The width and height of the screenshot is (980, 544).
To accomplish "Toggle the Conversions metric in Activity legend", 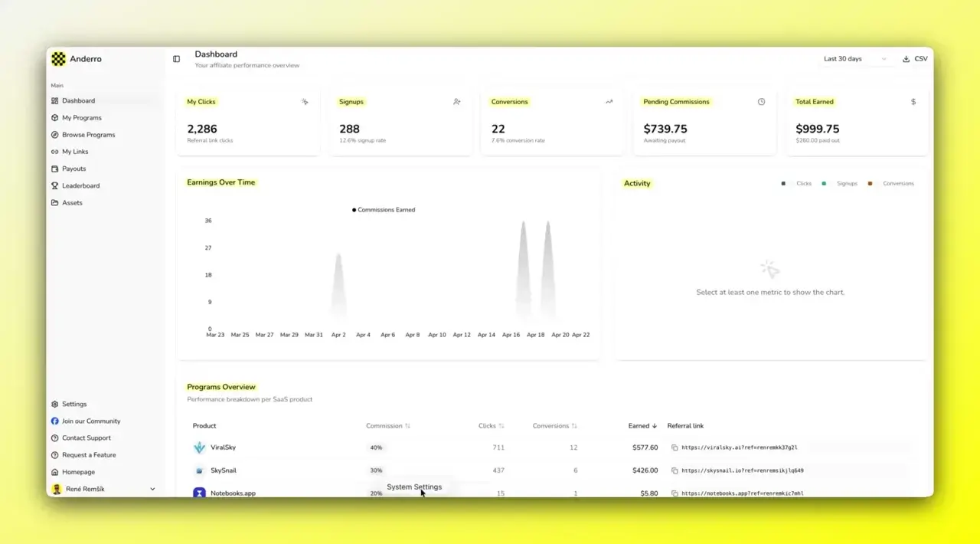I will click(891, 184).
